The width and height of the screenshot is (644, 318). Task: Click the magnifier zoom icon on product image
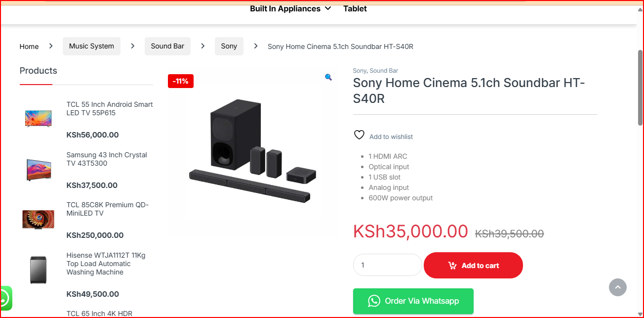click(328, 77)
